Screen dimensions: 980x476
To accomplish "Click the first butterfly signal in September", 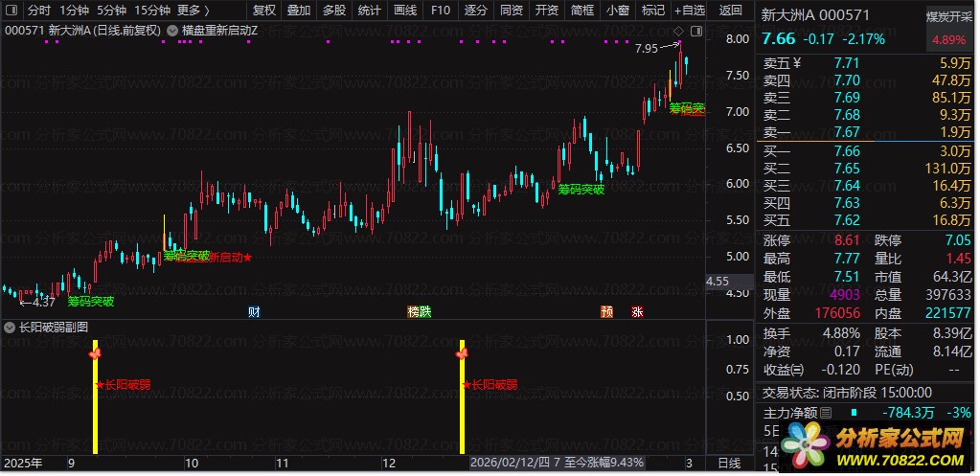I will [95, 354].
